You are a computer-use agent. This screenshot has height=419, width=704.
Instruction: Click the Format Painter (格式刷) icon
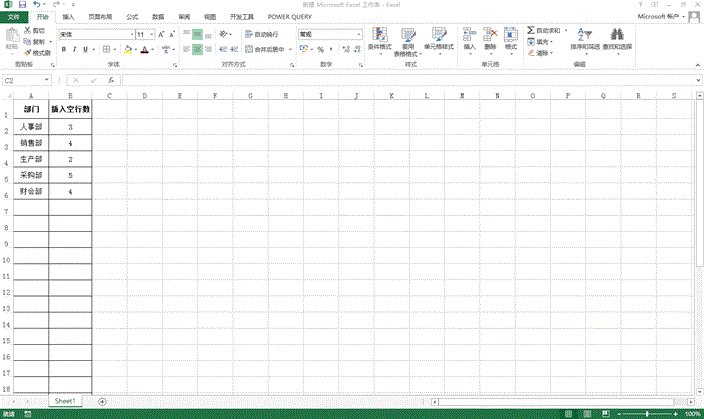pos(39,53)
